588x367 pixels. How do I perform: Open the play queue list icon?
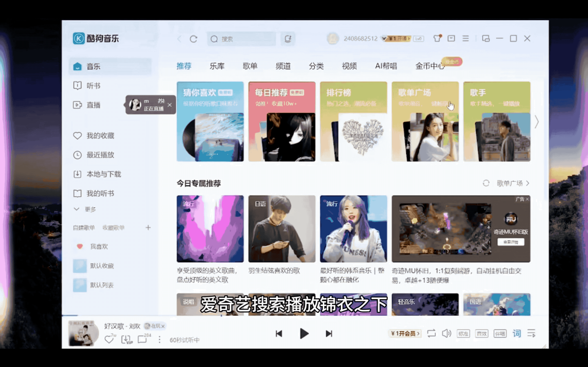coord(531,334)
